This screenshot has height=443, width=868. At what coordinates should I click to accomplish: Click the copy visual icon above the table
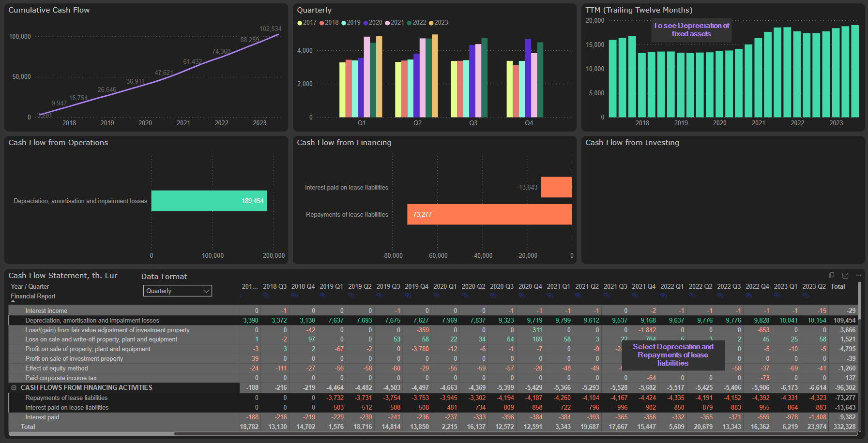point(832,275)
